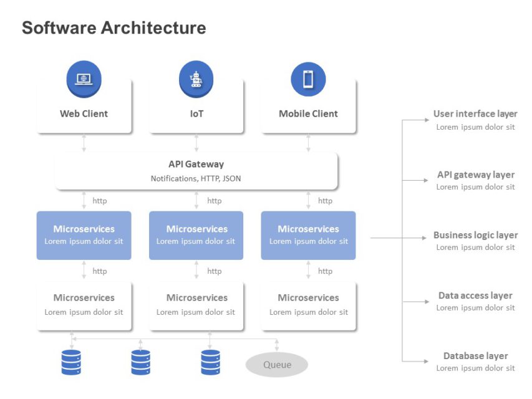This screenshot has height=399, width=532.
Task: Click the Queue ellipse shape
Action: [x=276, y=364]
